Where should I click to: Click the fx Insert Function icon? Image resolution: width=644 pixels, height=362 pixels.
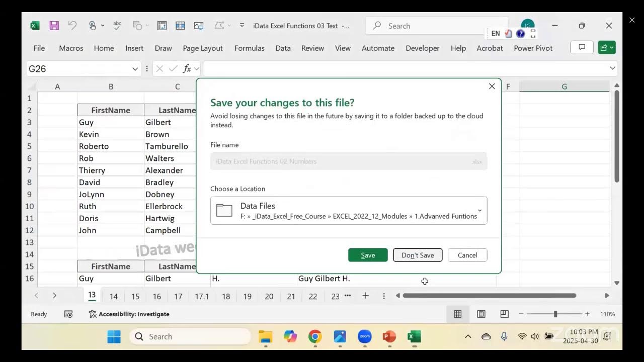(187, 68)
